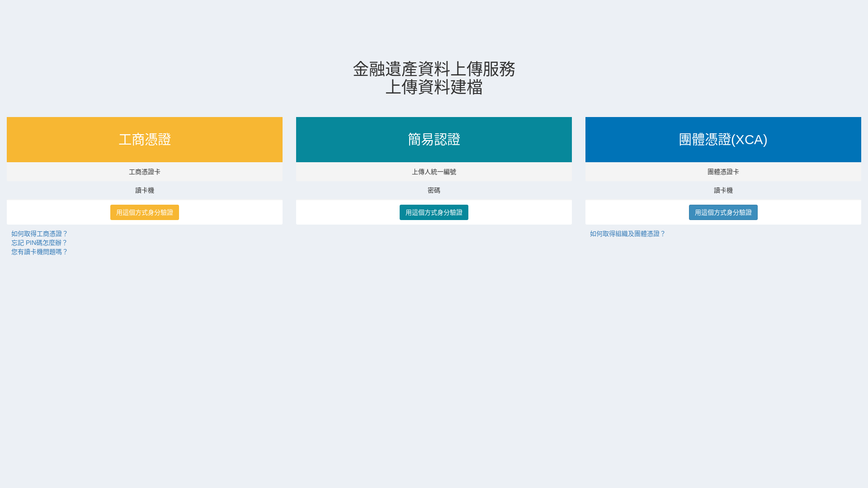
Task: Click the 金融遺產資料上傳服務 page title
Action: 434,69
